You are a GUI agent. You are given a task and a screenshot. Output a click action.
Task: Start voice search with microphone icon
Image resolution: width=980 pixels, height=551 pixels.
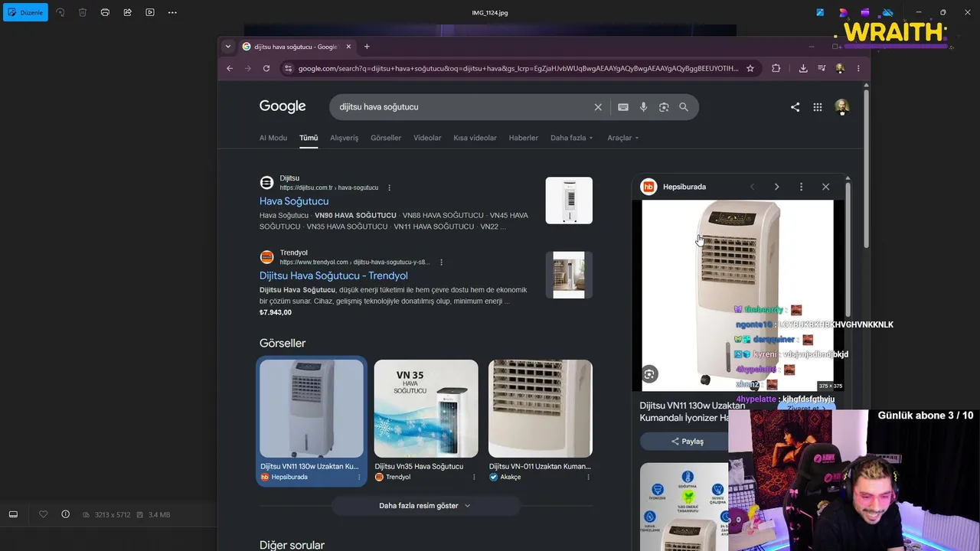coord(643,107)
